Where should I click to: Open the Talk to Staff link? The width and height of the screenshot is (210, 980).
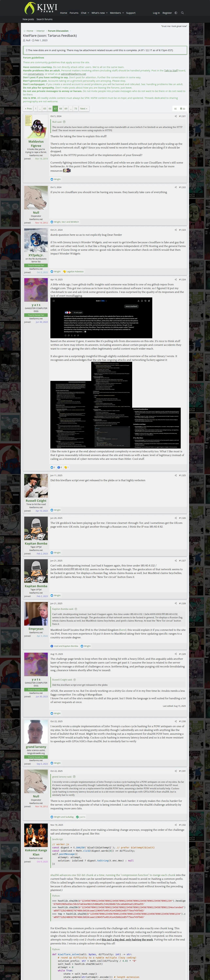(171, 70)
